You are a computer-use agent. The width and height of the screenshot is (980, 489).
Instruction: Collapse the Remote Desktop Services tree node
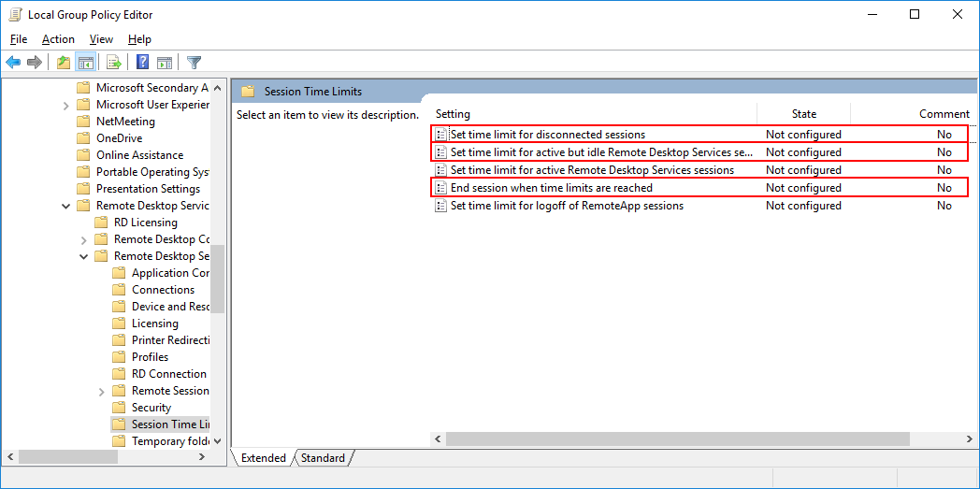[x=66, y=206]
